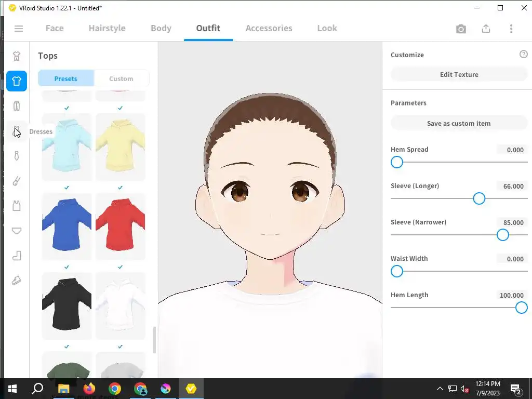532x399 pixels.
Task: Switch to the Accessories tab
Action: coord(269,28)
